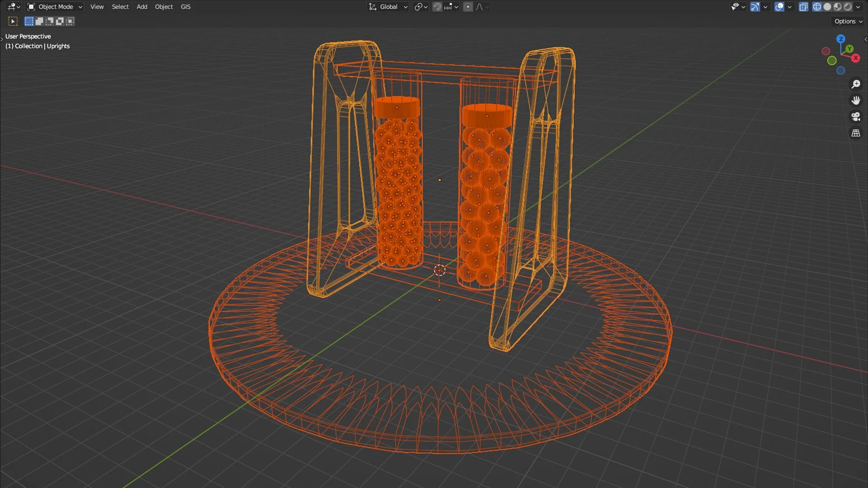This screenshot has height=488, width=868.
Task: Toggle snapping magnet button
Action: click(x=437, y=7)
